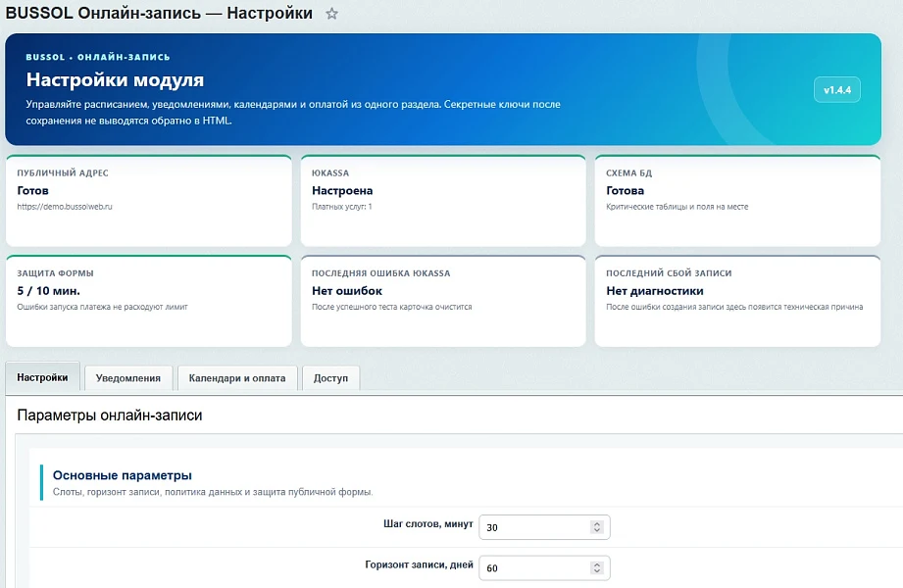Click the Горизонт записи, дней input field
This screenshot has height=588, width=903.
tap(544, 567)
